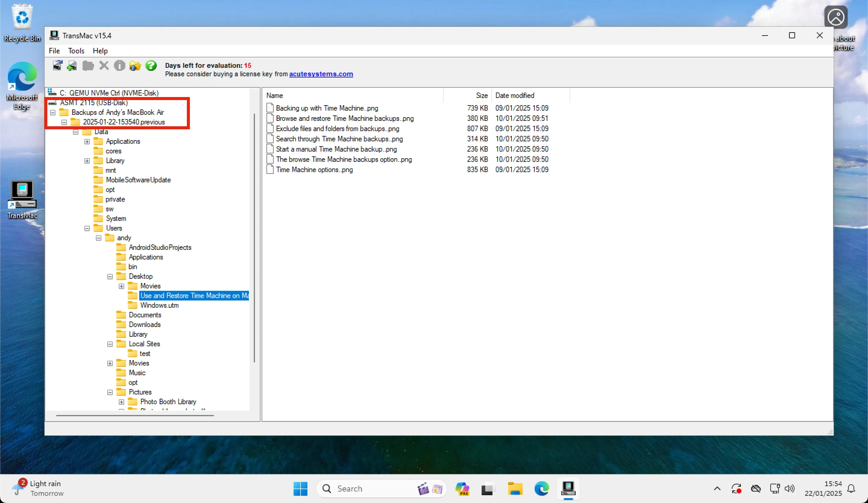868x503 pixels.
Task: Open help via green question mark icon
Action: (x=151, y=65)
